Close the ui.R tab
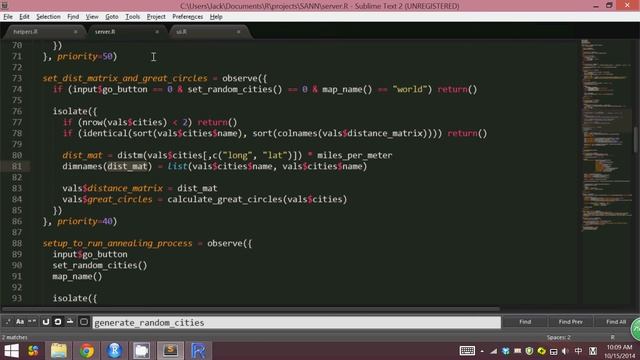640x360 pixels. (238, 31)
